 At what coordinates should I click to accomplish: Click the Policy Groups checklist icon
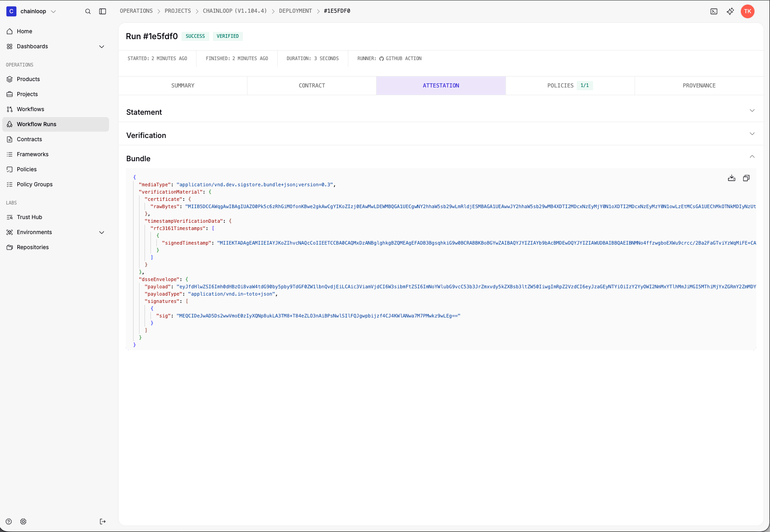coord(10,184)
